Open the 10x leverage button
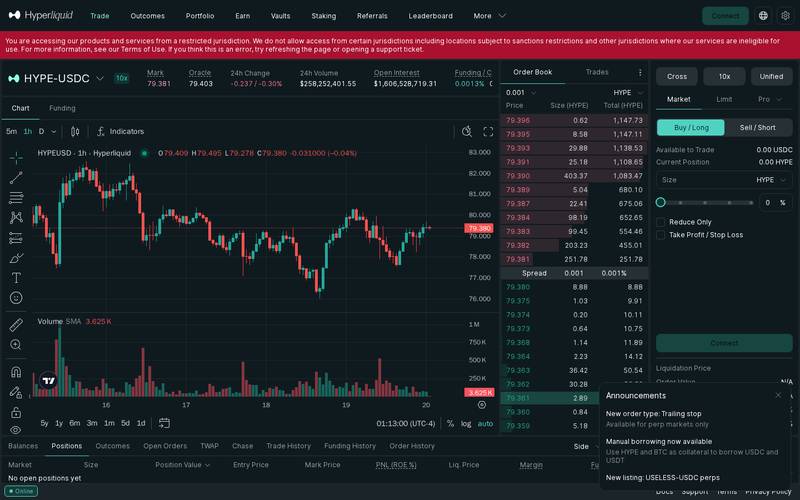Screen dimensions: 800x500 tap(724, 77)
